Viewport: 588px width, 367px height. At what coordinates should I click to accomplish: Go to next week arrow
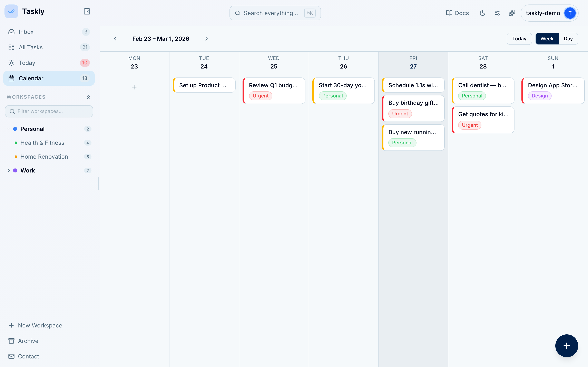coord(207,39)
